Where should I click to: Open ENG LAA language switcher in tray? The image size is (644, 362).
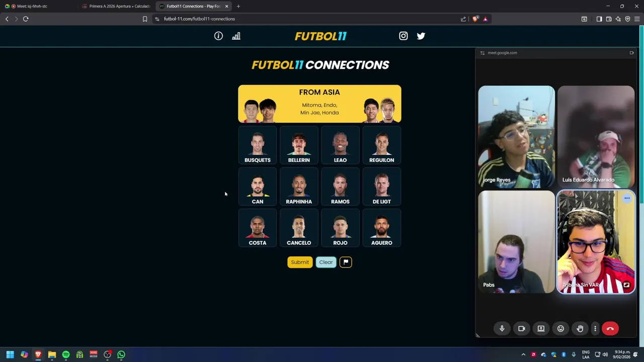point(586,354)
